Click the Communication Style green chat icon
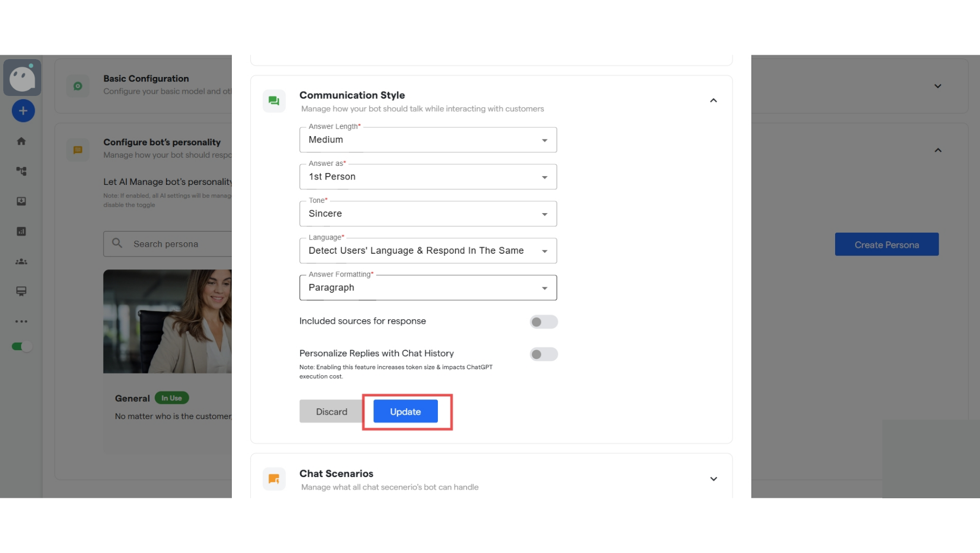The width and height of the screenshot is (980, 553). [274, 101]
